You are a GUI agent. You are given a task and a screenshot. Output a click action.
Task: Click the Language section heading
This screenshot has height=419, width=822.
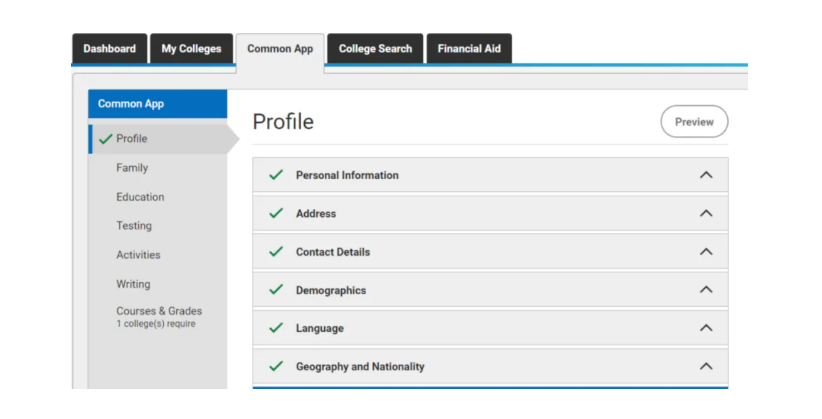(x=320, y=328)
